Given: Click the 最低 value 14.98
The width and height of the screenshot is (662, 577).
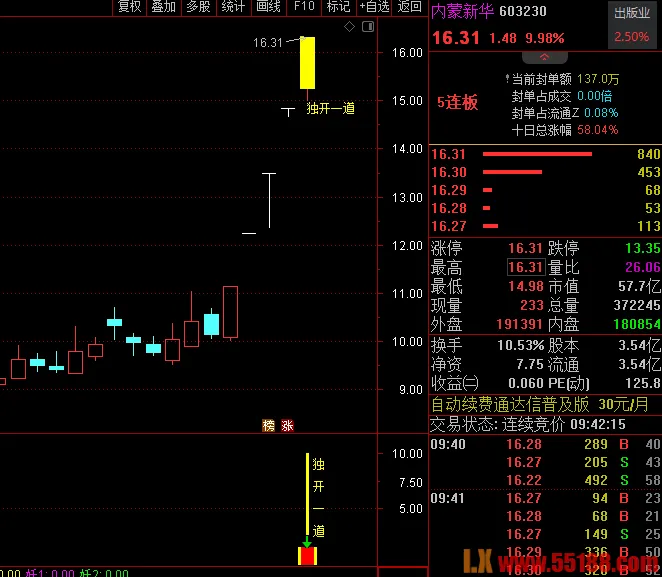Looking at the screenshot, I should point(526,286).
